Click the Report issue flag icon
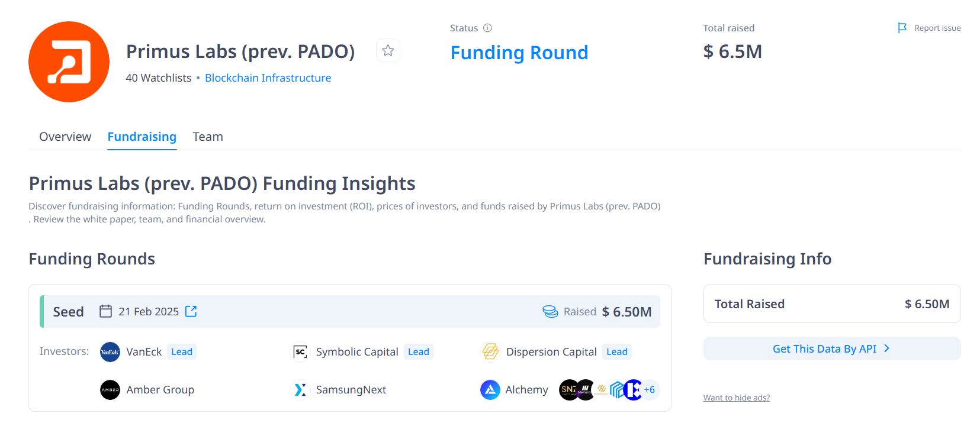Image resolution: width=980 pixels, height=423 pixels. coord(902,28)
